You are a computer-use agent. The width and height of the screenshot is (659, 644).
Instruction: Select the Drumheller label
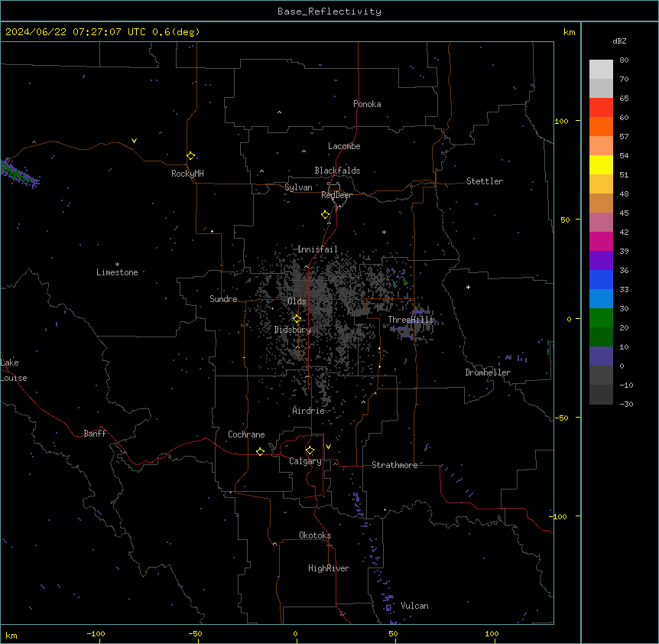click(x=488, y=372)
